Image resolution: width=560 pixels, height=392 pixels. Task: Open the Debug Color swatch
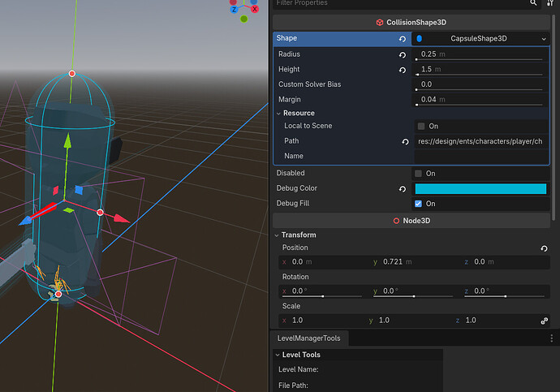480,189
